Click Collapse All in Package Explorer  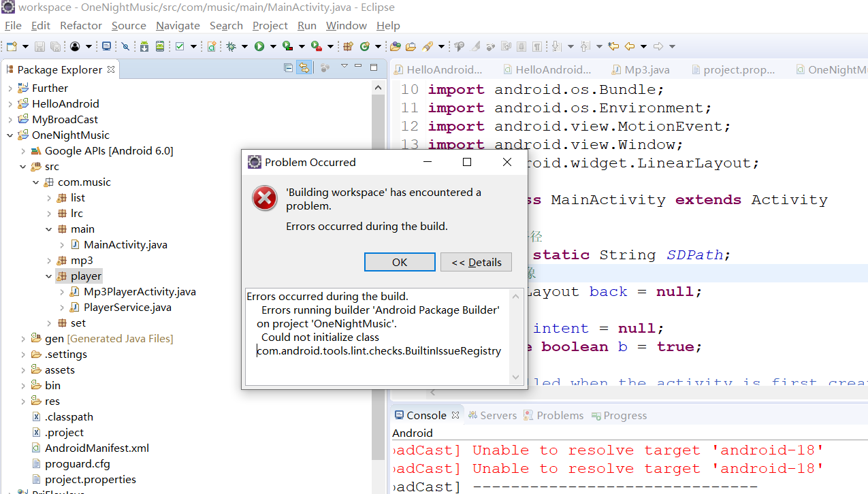288,67
